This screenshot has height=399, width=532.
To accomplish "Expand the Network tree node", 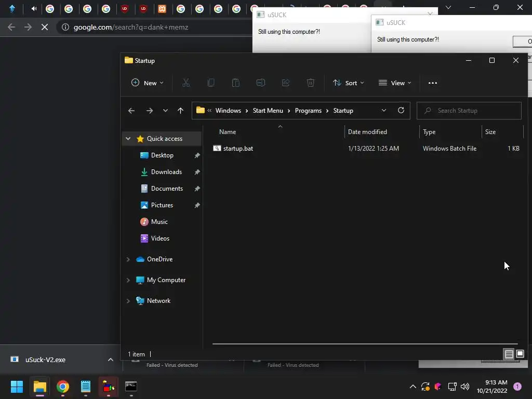I will (x=128, y=301).
